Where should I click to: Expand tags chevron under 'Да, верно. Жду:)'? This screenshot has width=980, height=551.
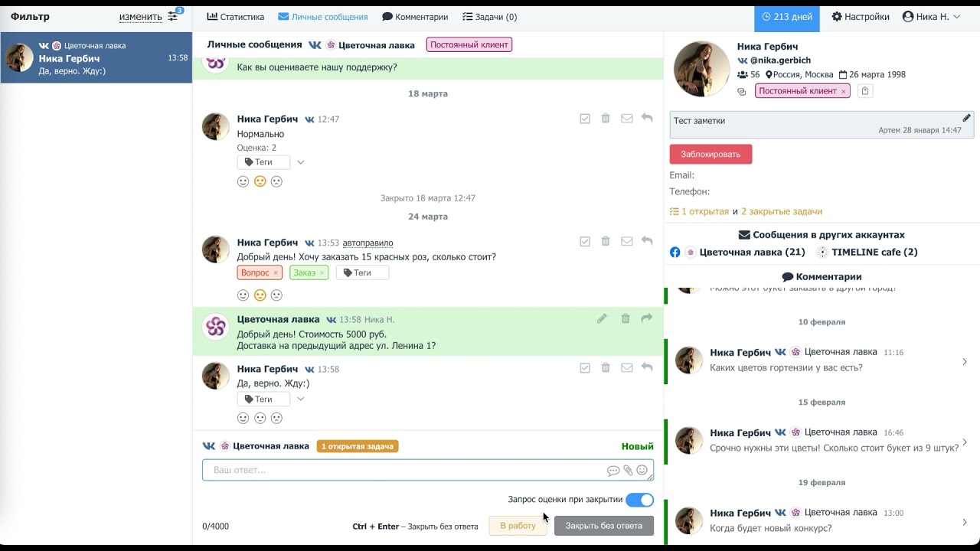pos(301,399)
